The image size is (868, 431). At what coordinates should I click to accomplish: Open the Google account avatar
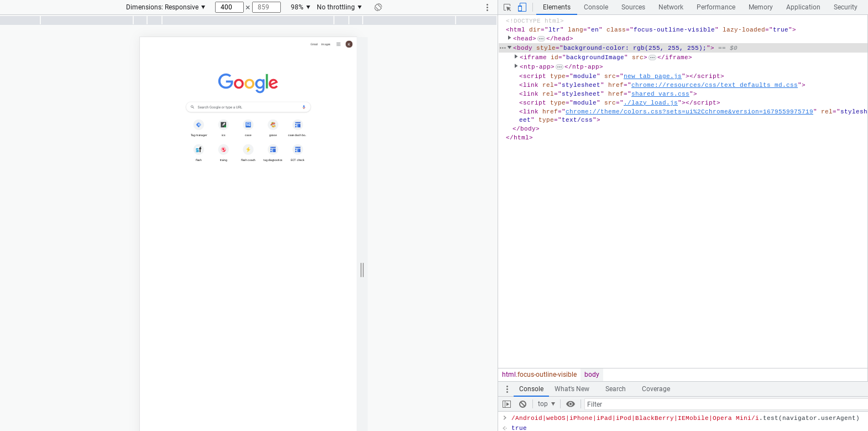click(x=349, y=44)
